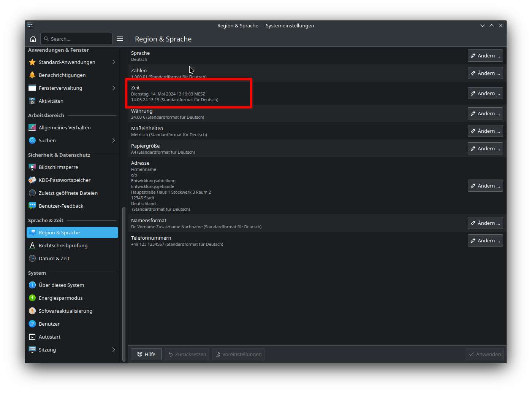Click the Softwareaktualisierung globe icon
The height and width of the screenshot is (393, 532).
point(32,311)
